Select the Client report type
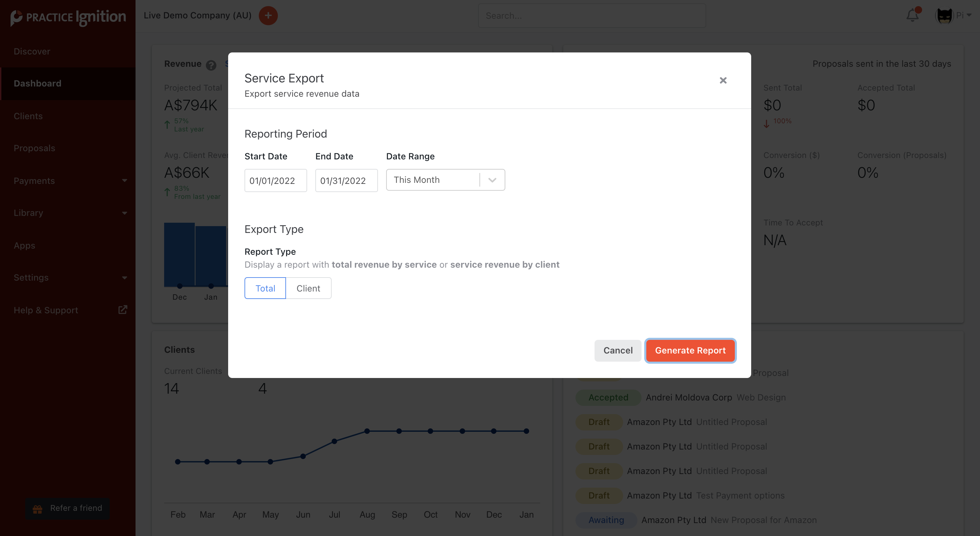 (x=308, y=288)
